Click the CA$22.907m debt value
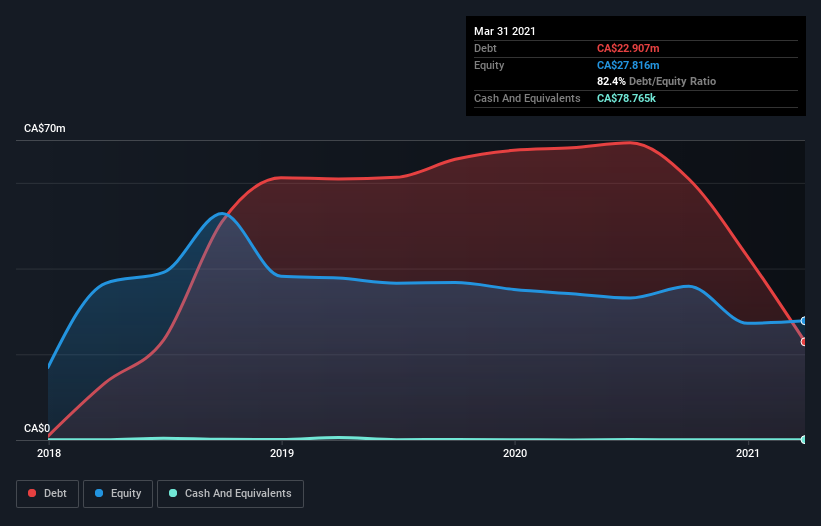The image size is (821, 526). tap(628, 48)
